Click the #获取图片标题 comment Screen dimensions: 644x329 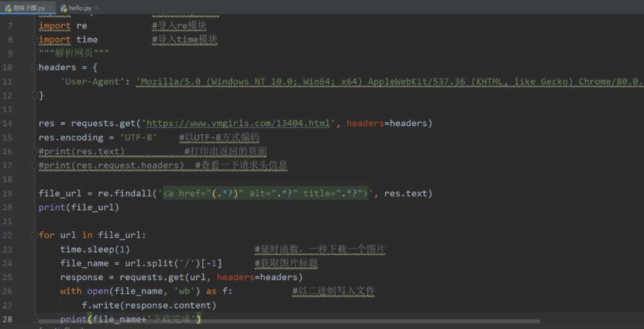coord(286,263)
